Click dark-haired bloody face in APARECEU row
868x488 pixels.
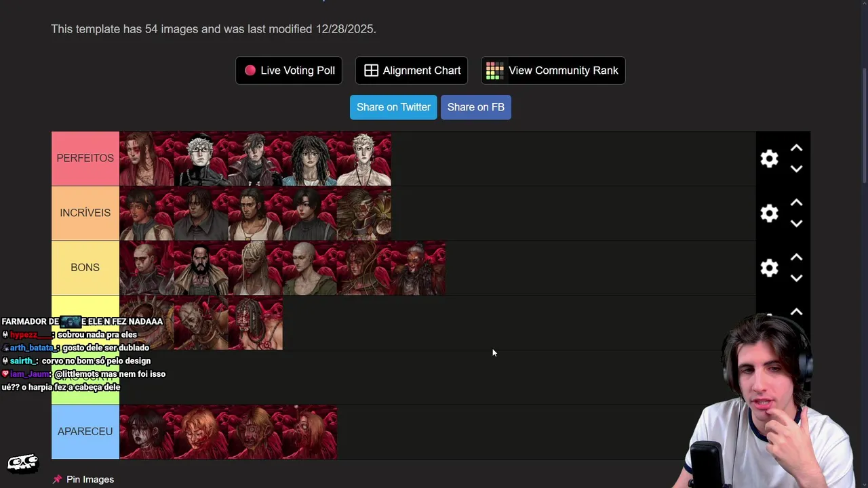[x=146, y=432]
